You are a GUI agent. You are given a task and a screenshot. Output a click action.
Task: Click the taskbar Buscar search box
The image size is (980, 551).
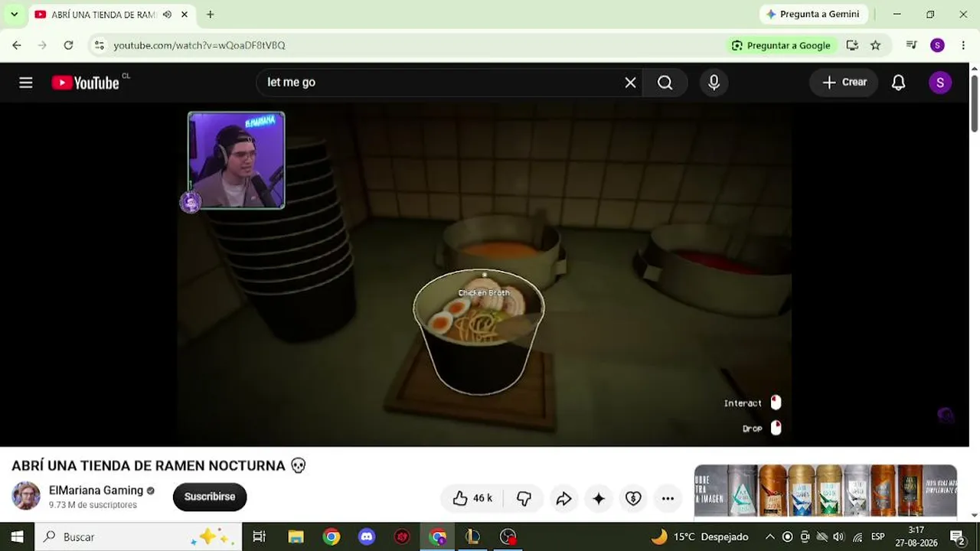(139, 536)
